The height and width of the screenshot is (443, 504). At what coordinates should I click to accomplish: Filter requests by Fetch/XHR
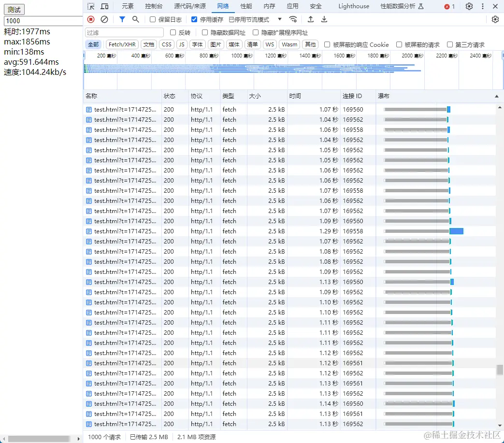coord(122,44)
